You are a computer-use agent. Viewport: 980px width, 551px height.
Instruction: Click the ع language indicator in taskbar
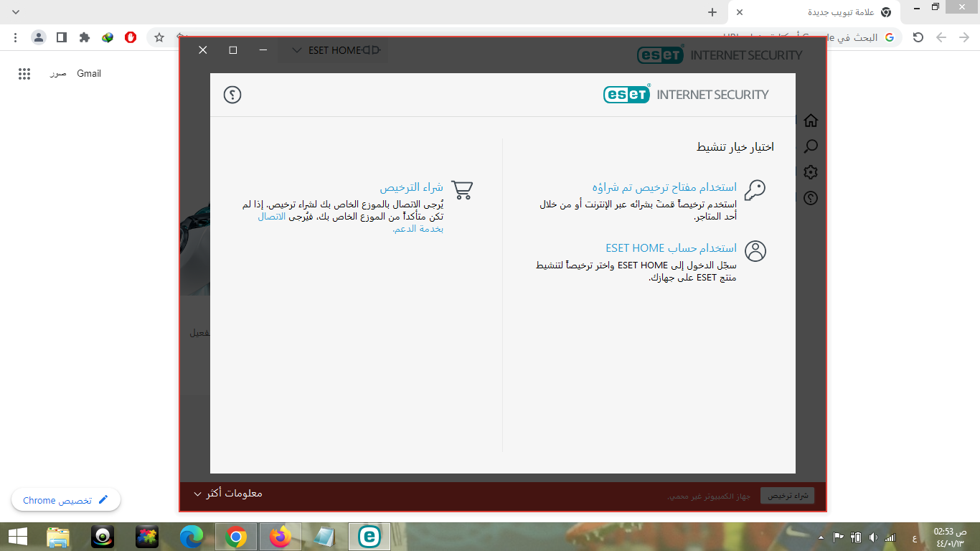[914, 538]
